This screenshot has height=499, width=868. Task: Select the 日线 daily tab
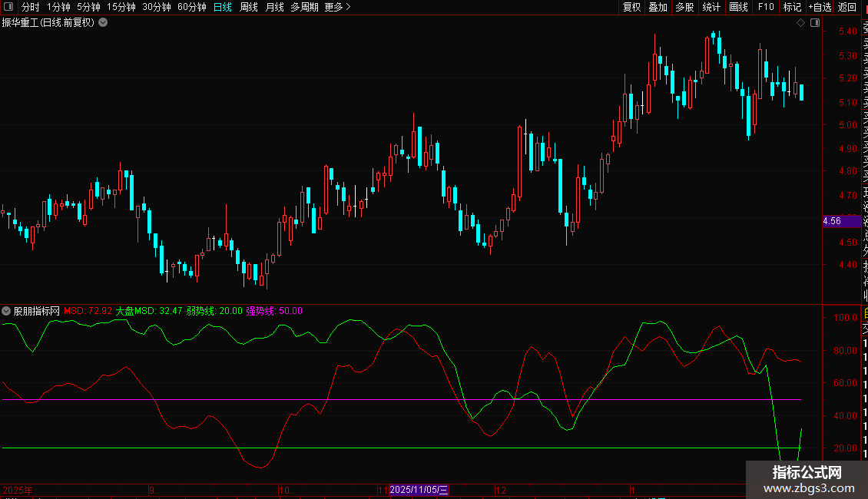pyautogui.click(x=223, y=7)
